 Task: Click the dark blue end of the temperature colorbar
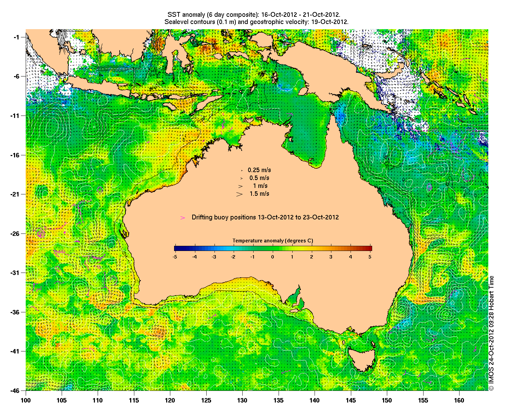click(x=176, y=249)
